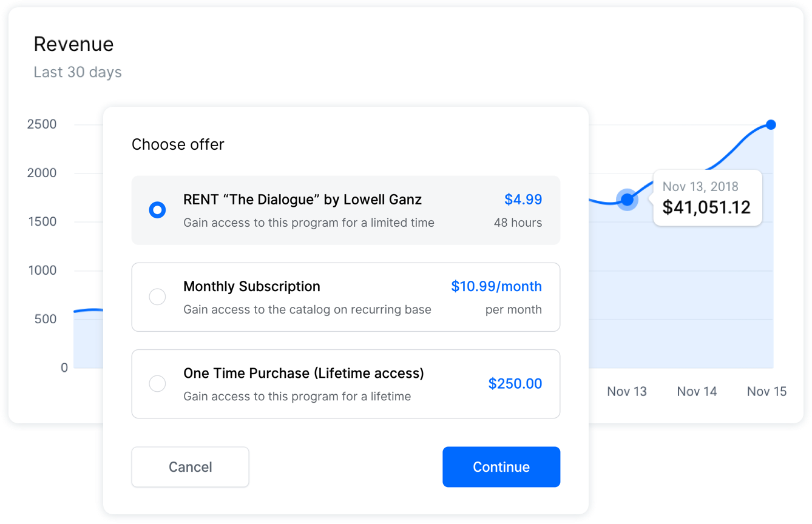This screenshot has height=524, width=812.
Task: Click the 500 y-axis label
Action: pos(46,319)
